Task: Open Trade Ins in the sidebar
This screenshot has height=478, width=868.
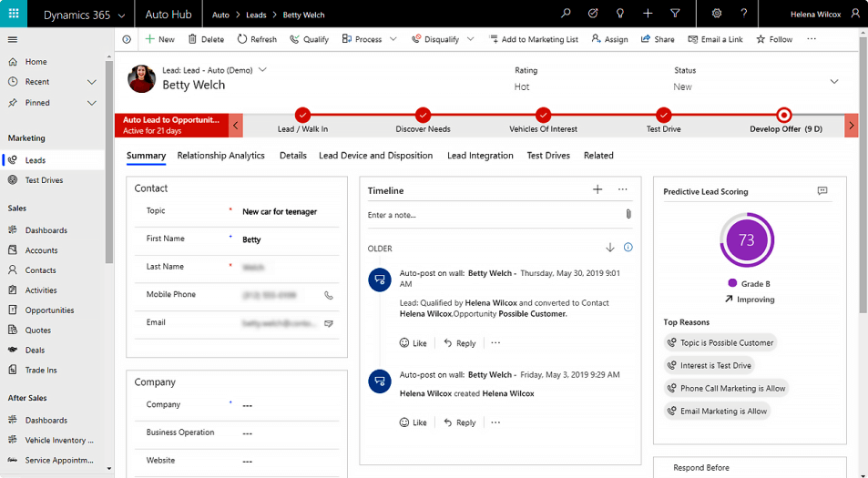Action: pos(40,371)
